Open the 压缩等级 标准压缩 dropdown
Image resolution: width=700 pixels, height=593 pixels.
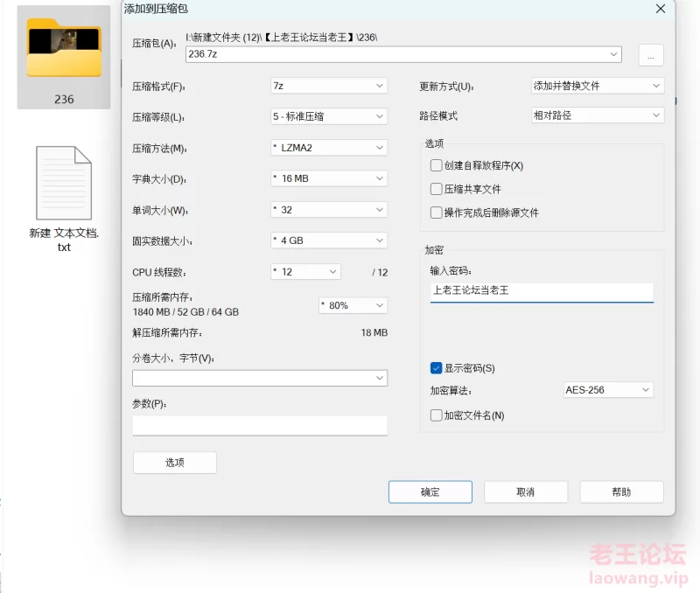pyautogui.click(x=329, y=116)
